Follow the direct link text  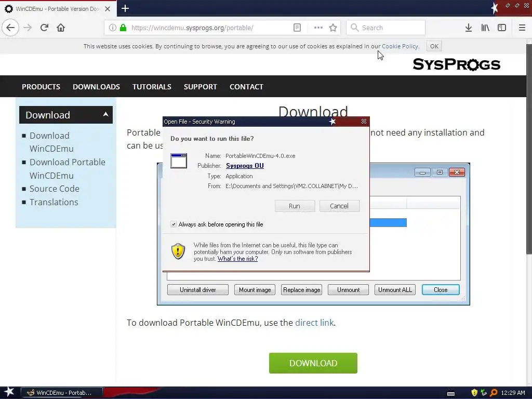314,323
